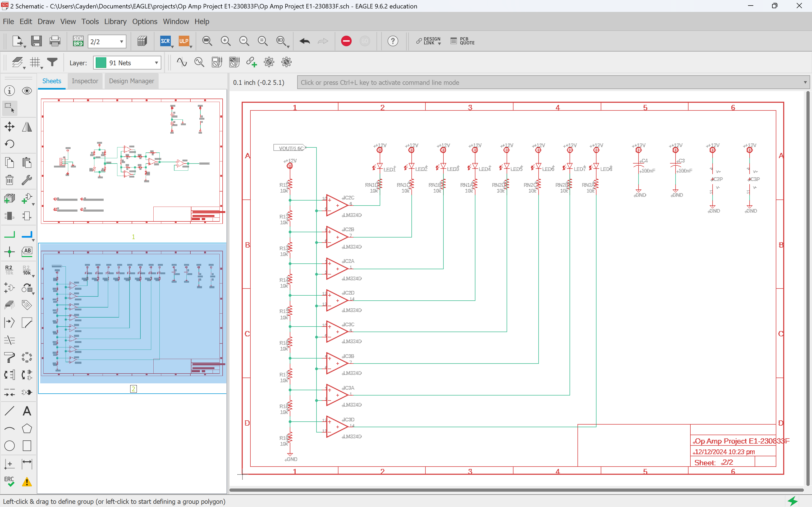Toggle the Copy tool

coord(10,163)
